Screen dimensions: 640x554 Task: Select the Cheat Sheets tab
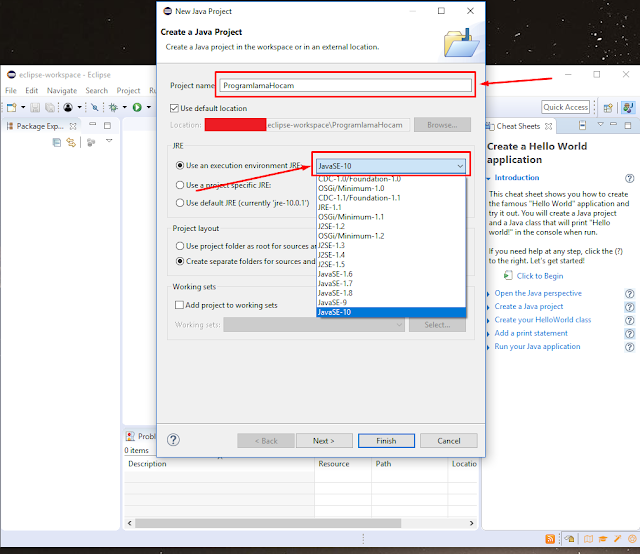click(x=518, y=126)
